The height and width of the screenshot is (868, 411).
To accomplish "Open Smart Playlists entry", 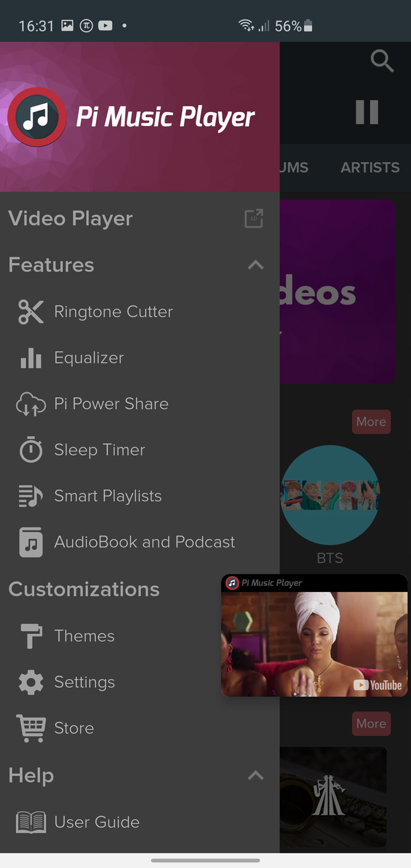I will 108,496.
